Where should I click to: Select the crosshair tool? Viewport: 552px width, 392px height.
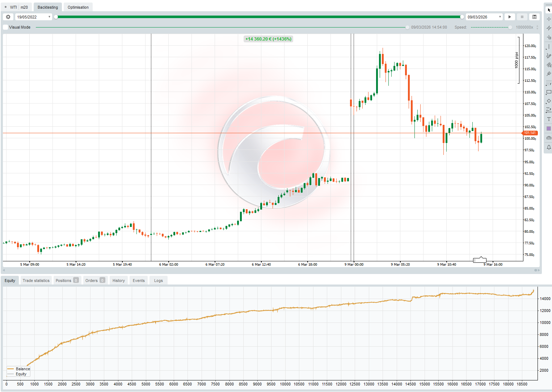pos(548,19)
